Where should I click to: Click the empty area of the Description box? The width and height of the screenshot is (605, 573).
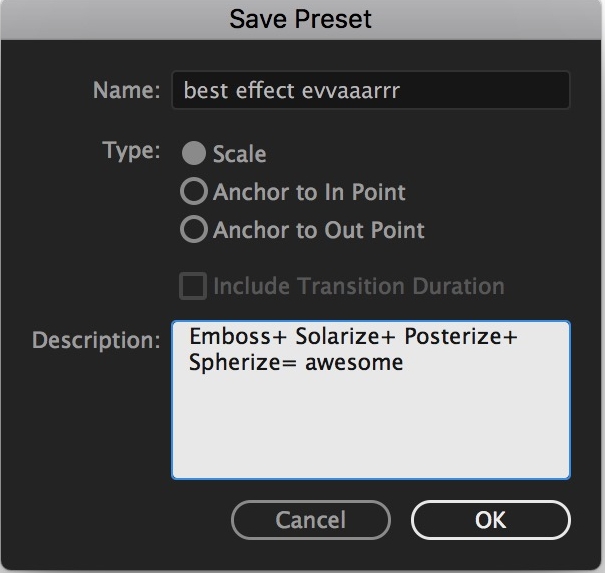pos(370,428)
